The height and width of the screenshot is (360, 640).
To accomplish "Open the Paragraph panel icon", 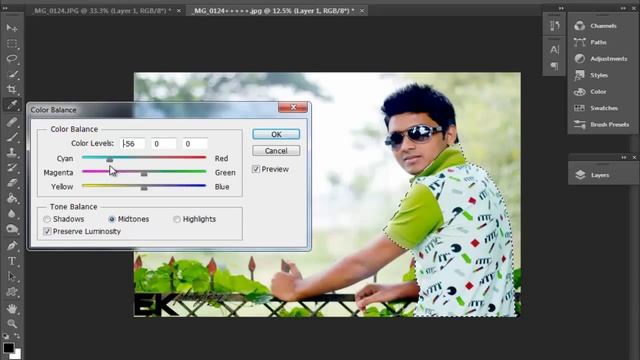I will tap(554, 66).
